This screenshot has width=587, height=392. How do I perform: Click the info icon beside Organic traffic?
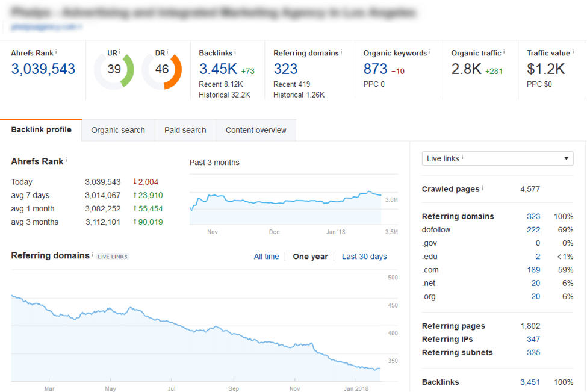coord(504,51)
